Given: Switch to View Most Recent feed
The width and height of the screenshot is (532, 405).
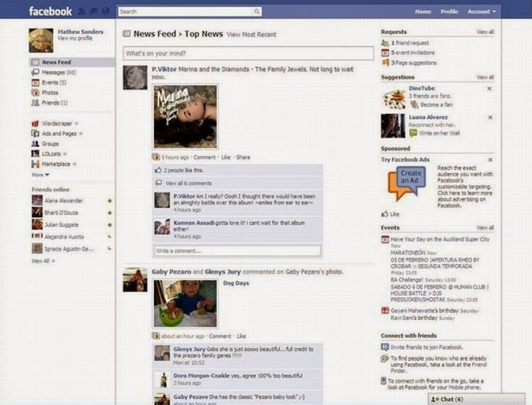Looking at the screenshot, I should pyautogui.click(x=251, y=34).
